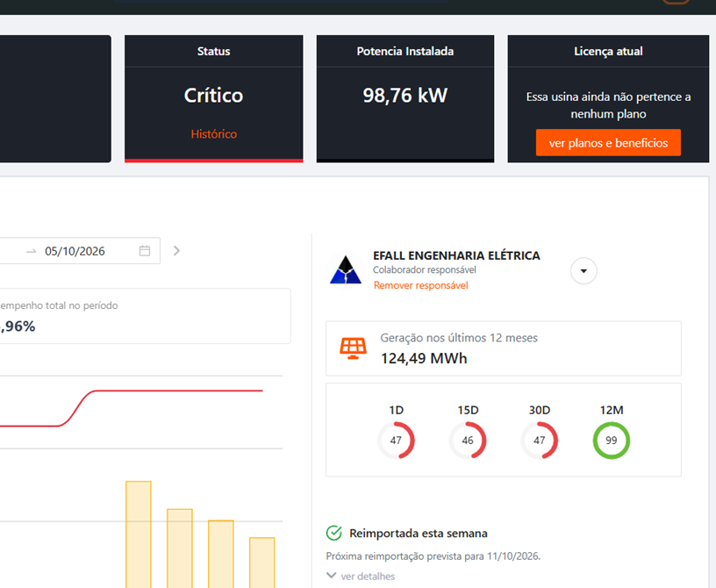Expand the responsible collaborator dropdown arrow
The height and width of the screenshot is (588, 716).
pos(584,270)
